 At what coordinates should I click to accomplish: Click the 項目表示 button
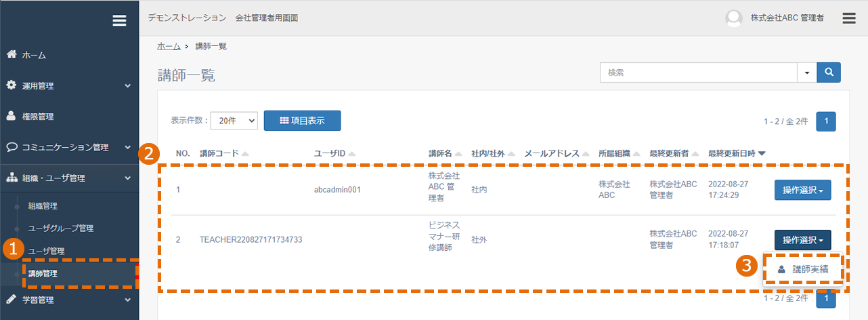[302, 121]
